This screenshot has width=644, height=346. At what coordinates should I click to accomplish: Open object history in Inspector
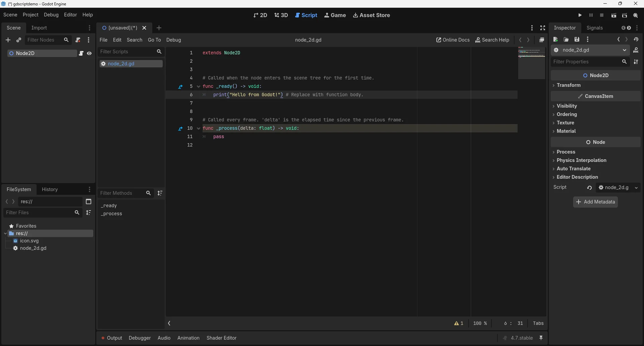point(636,40)
